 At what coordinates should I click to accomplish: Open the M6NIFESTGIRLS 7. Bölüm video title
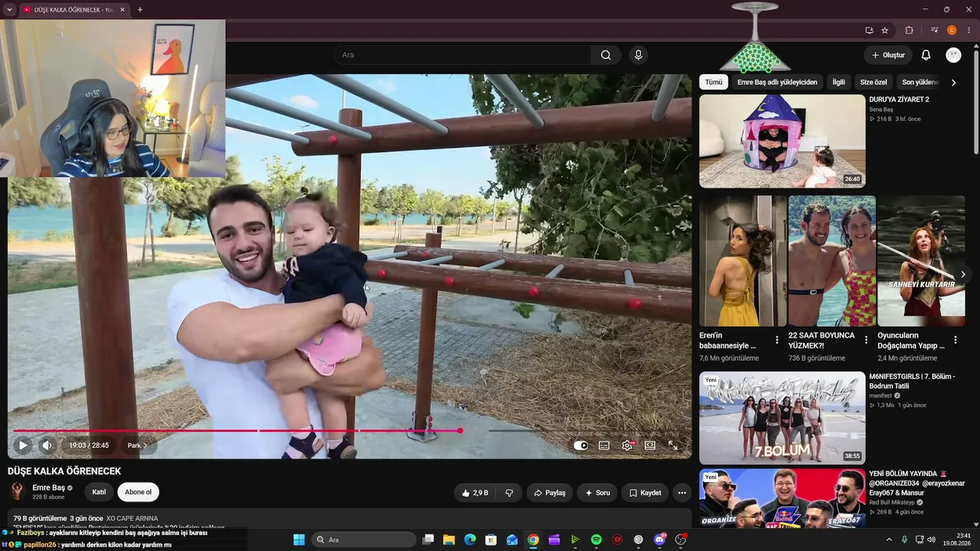[912, 381]
